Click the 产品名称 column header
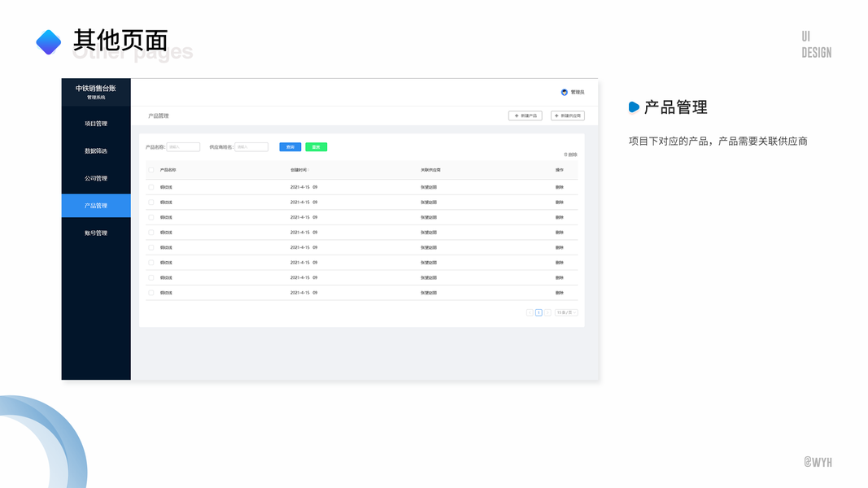This screenshot has width=868, height=488. [168, 170]
